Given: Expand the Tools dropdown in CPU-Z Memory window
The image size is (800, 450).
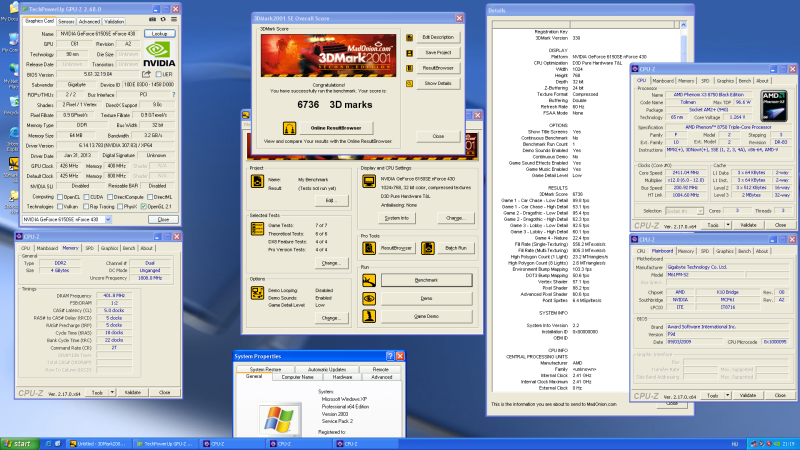Looking at the screenshot, I should 112,393.
